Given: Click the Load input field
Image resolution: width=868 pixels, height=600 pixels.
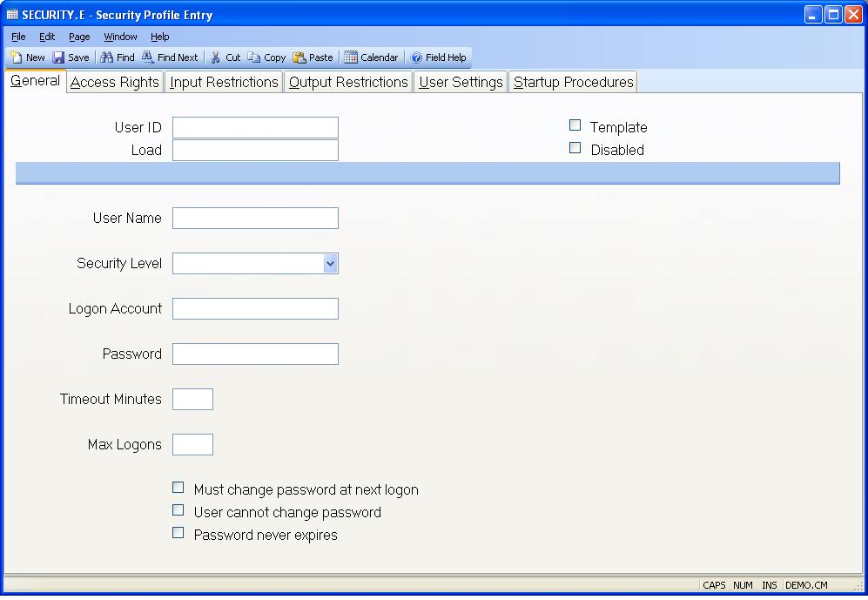Looking at the screenshot, I should [255, 150].
